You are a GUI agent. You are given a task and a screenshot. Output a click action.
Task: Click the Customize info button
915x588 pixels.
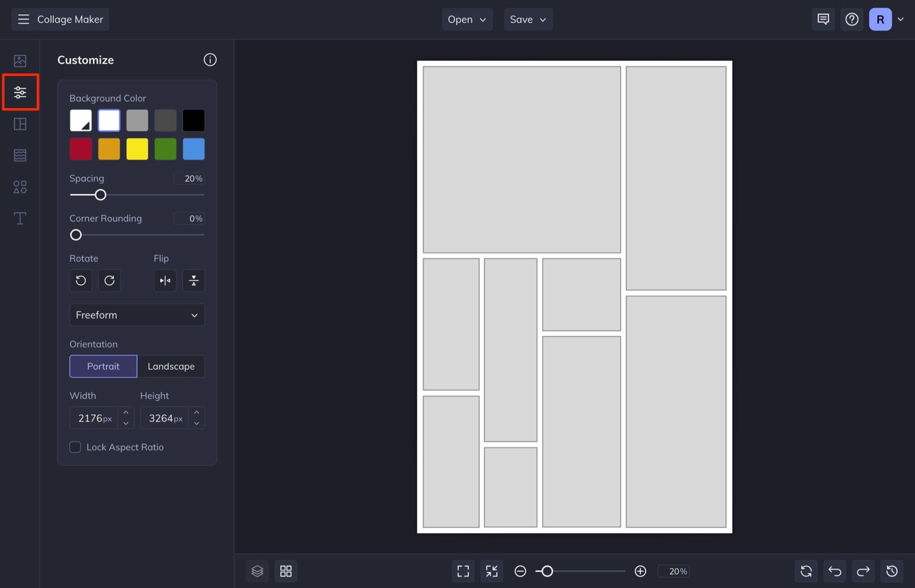pyautogui.click(x=210, y=59)
